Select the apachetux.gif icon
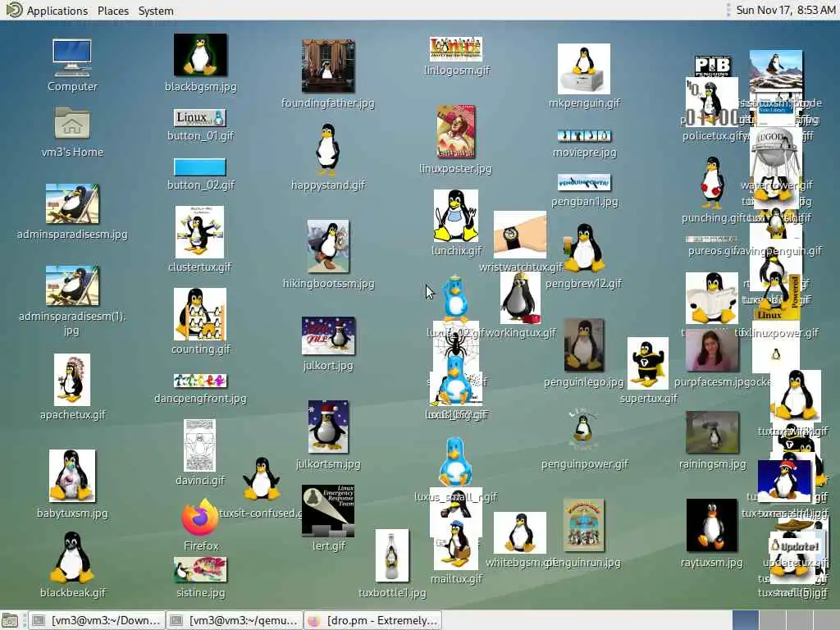The image size is (840, 630). [x=72, y=380]
